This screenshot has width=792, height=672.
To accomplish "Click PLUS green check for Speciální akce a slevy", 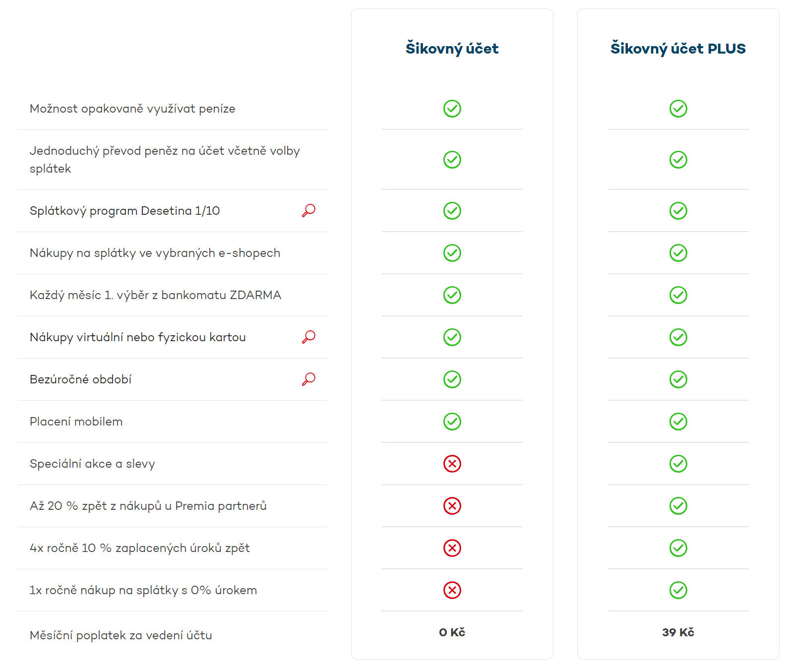I will [x=678, y=464].
